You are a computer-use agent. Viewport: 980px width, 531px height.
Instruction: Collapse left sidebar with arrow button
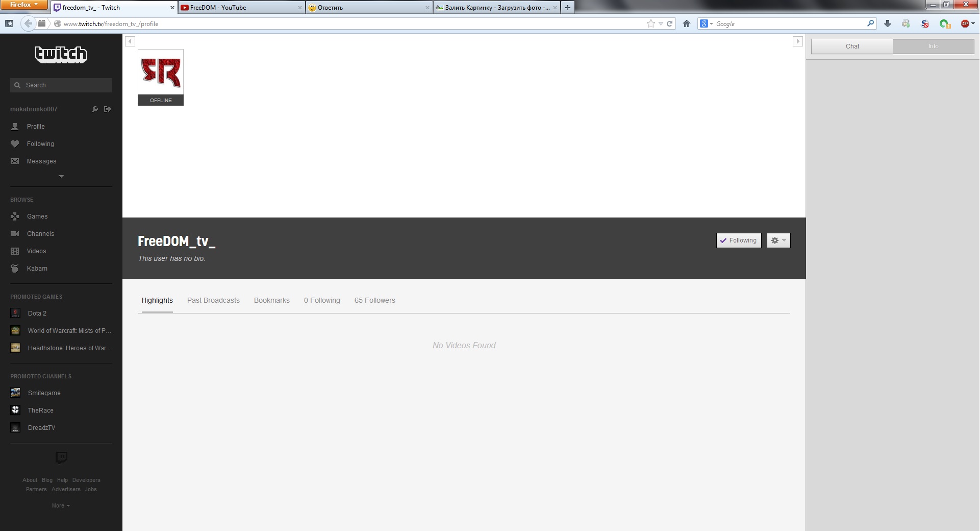(x=130, y=41)
